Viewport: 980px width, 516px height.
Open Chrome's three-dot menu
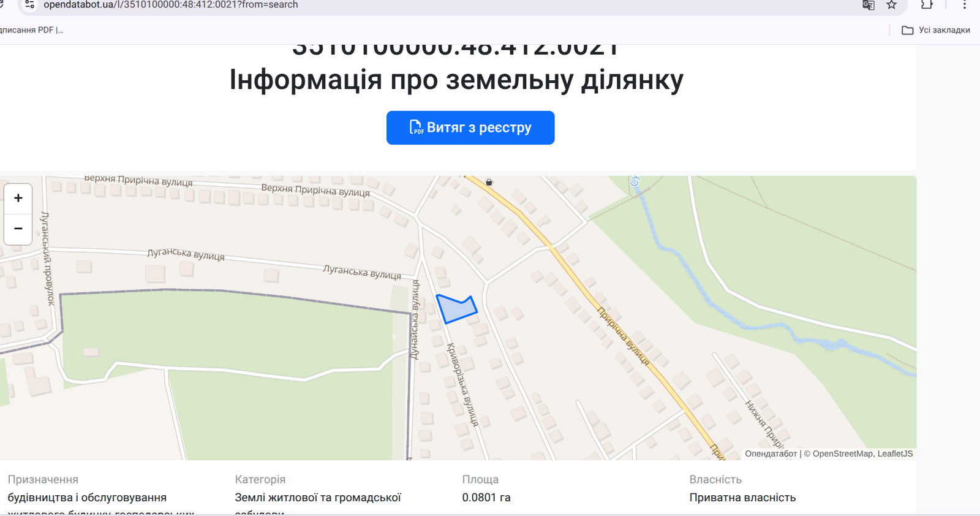pos(964,5)
